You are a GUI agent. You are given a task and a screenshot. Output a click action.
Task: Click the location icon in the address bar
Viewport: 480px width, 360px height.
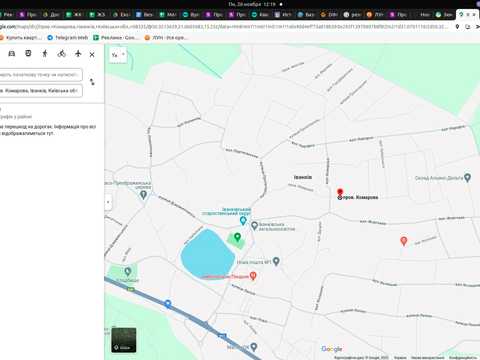(457, 26)
